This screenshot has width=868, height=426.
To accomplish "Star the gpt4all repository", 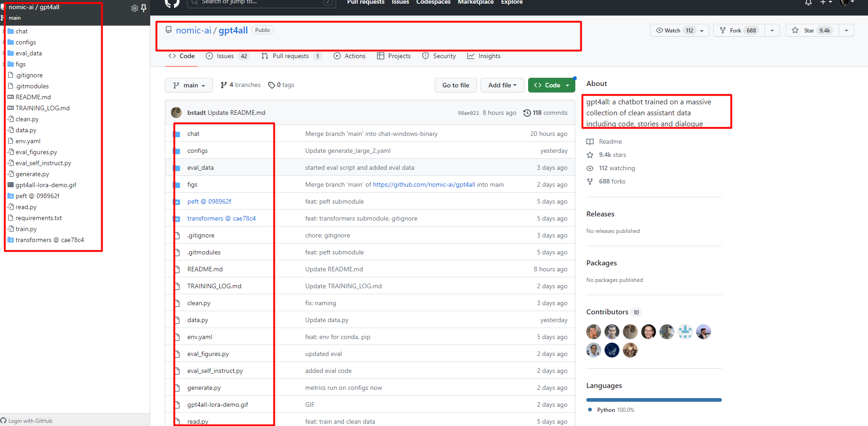I will pos(813,30).
